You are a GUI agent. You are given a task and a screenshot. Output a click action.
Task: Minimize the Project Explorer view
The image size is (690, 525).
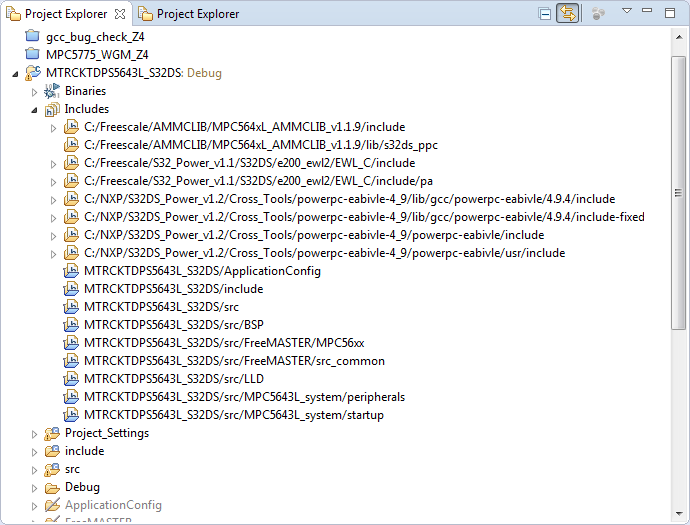(x=647, y=10)
